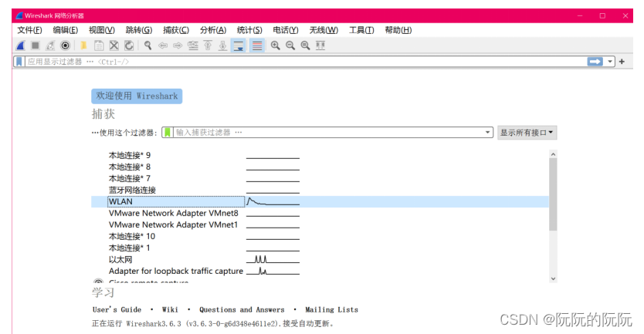
Task: Go to specified packet icon
Action: click(x=193, y=46)
